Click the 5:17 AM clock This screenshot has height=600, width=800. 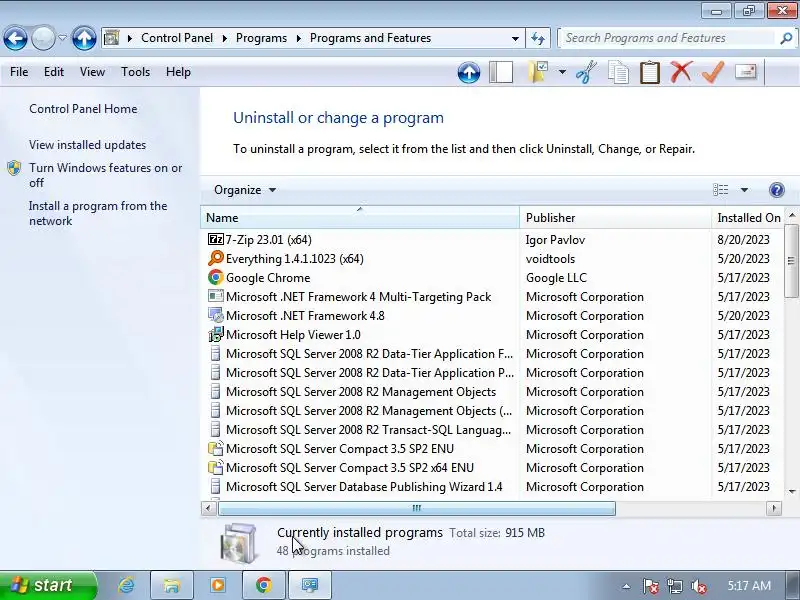coord(749,586)
